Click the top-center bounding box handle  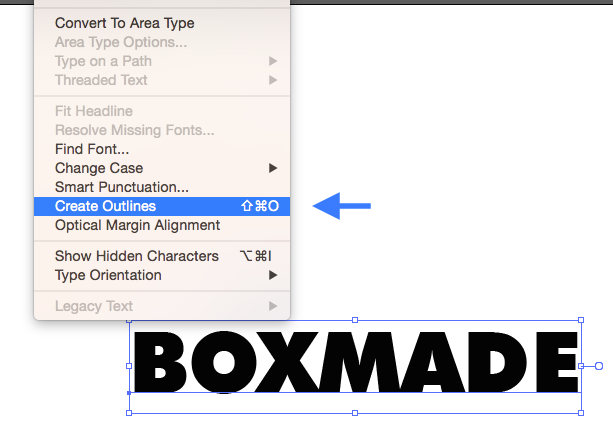tap(355, 320)
